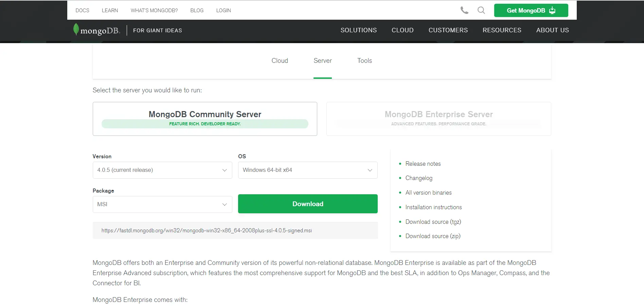The width and height of the screenshot is (644, 306).
Task: Open the Changelog
Action: coord(418,178)
